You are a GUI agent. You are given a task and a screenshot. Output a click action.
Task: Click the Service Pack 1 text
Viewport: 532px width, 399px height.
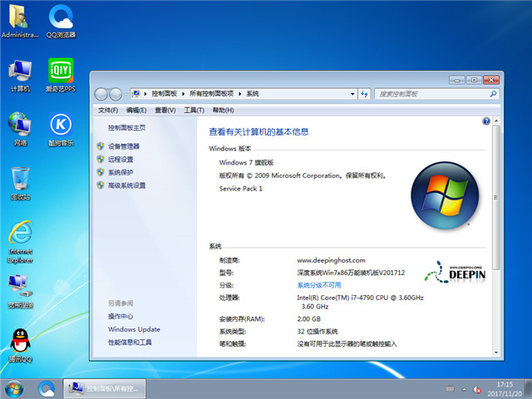[x=240, y=189]
